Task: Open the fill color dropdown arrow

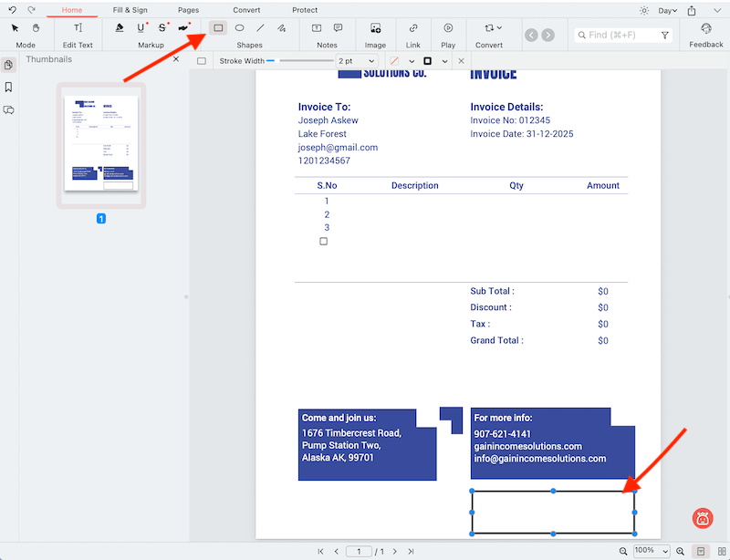Action: [x=412, y=61]
